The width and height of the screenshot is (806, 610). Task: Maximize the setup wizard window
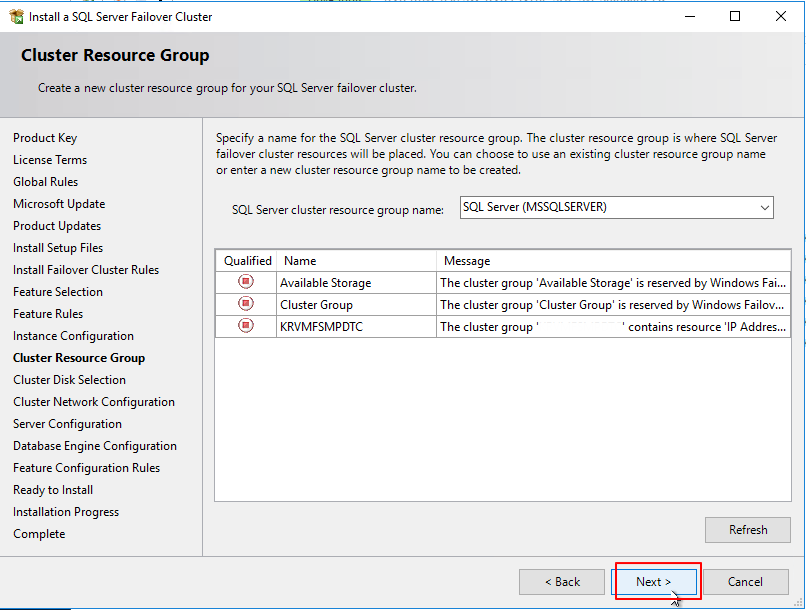[735, 16]
